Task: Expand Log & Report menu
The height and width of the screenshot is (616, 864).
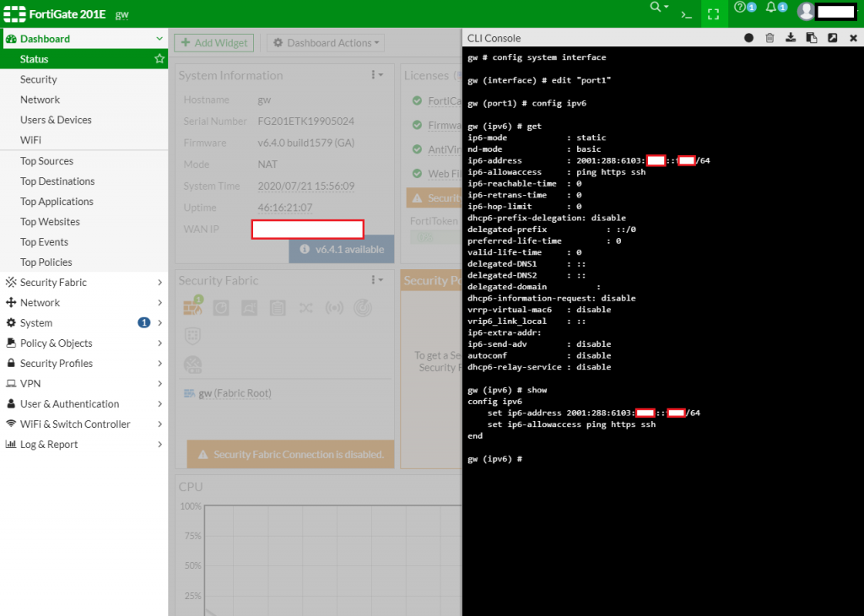Action: tap(84, 445)
